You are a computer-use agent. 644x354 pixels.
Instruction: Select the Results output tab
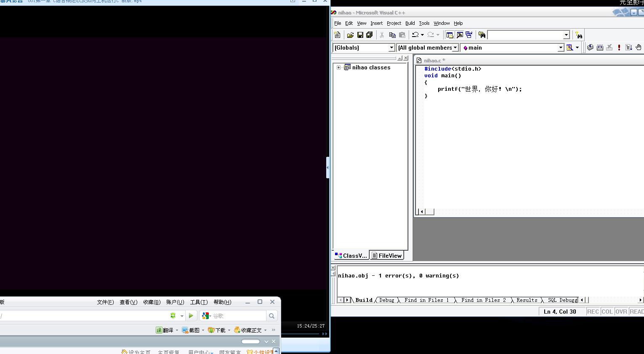[x=527, y=300]
